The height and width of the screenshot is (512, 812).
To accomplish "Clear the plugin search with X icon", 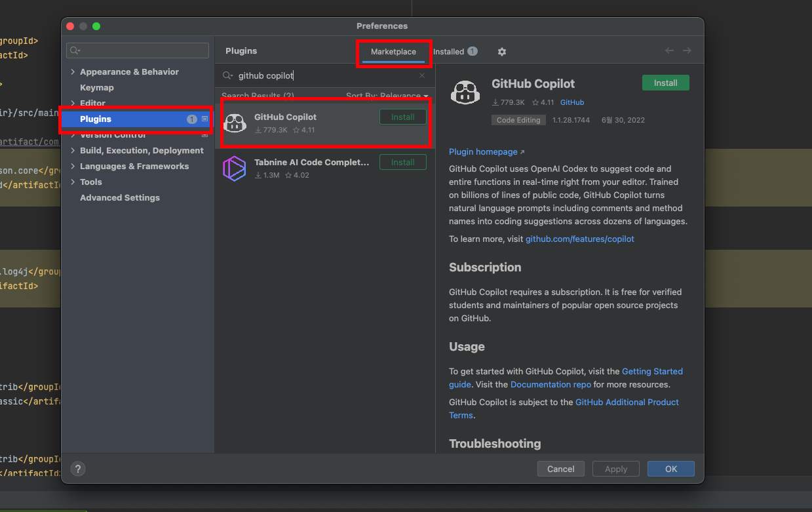I will coord(422,75).
